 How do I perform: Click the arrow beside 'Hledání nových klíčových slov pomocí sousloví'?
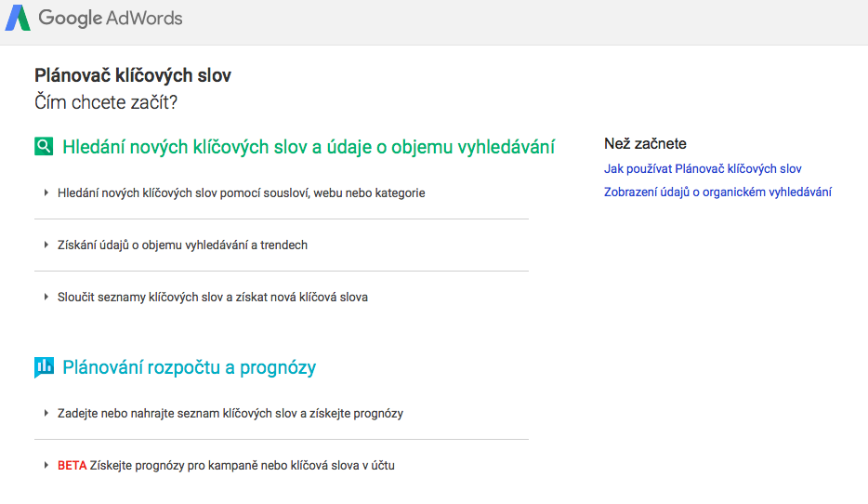[46, 192]
